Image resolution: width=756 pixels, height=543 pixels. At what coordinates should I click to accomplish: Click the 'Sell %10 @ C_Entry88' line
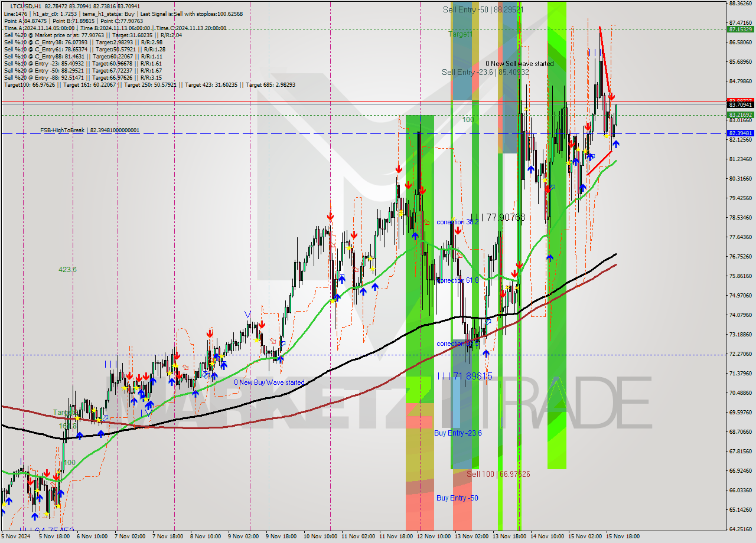(x=83, y=56)
